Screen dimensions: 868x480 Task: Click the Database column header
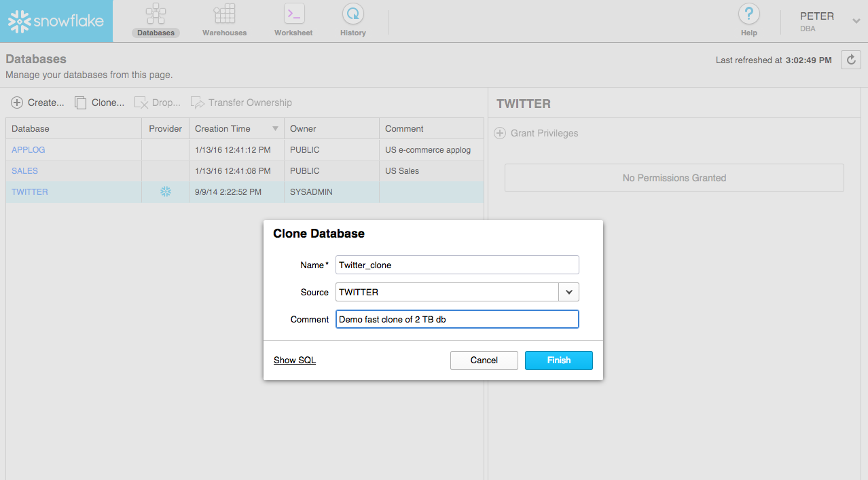pyautogui.click(x=73, y=128)
